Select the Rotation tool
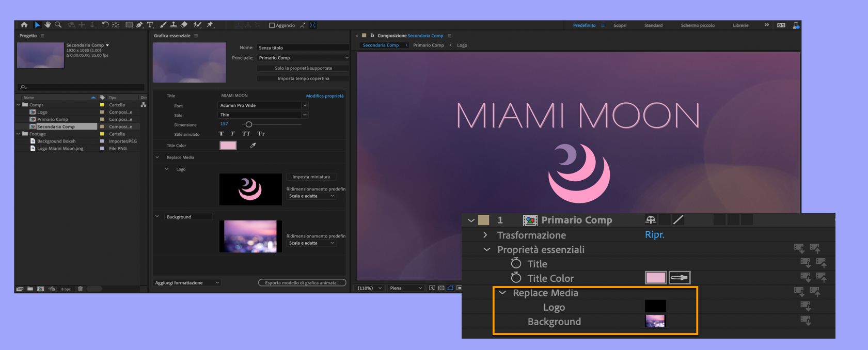 [x=105, y=25]
